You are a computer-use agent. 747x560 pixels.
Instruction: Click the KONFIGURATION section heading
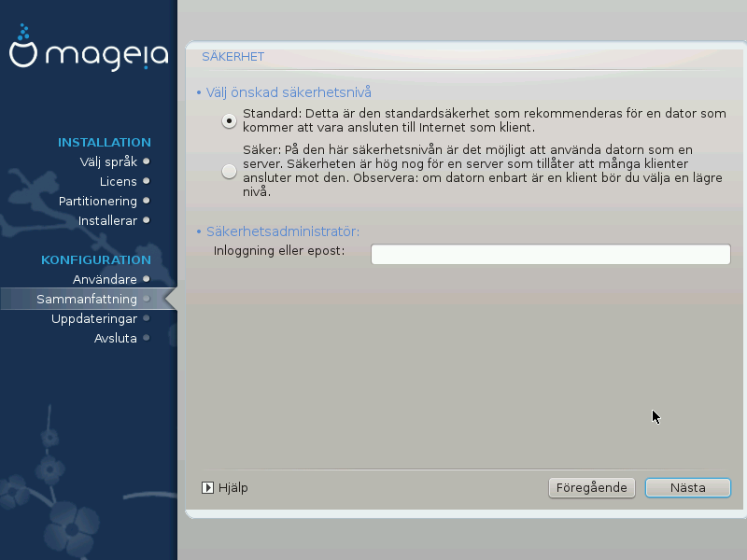click(x=95, y=259)
